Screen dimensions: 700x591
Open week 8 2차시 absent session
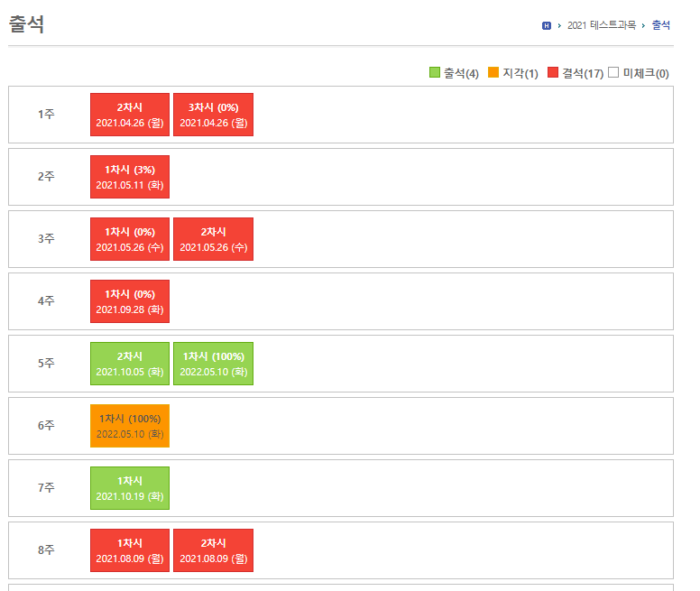[213, 550]
